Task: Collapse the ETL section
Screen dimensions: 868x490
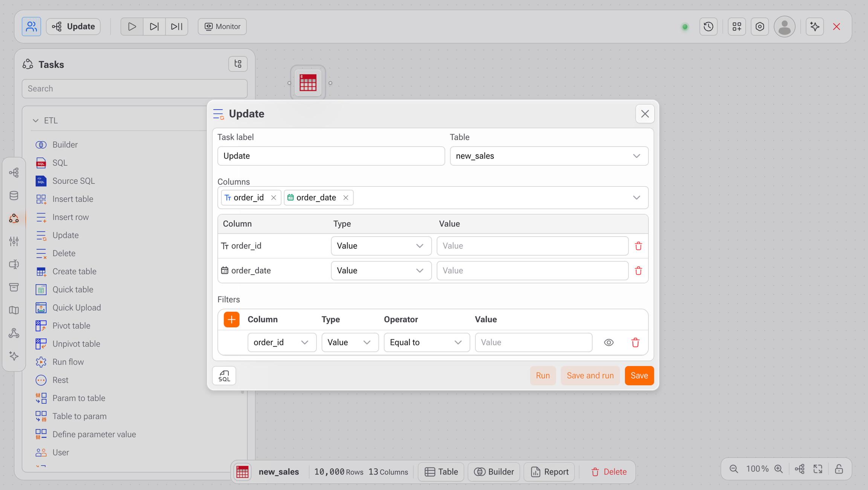Action: tap(36, 121)
